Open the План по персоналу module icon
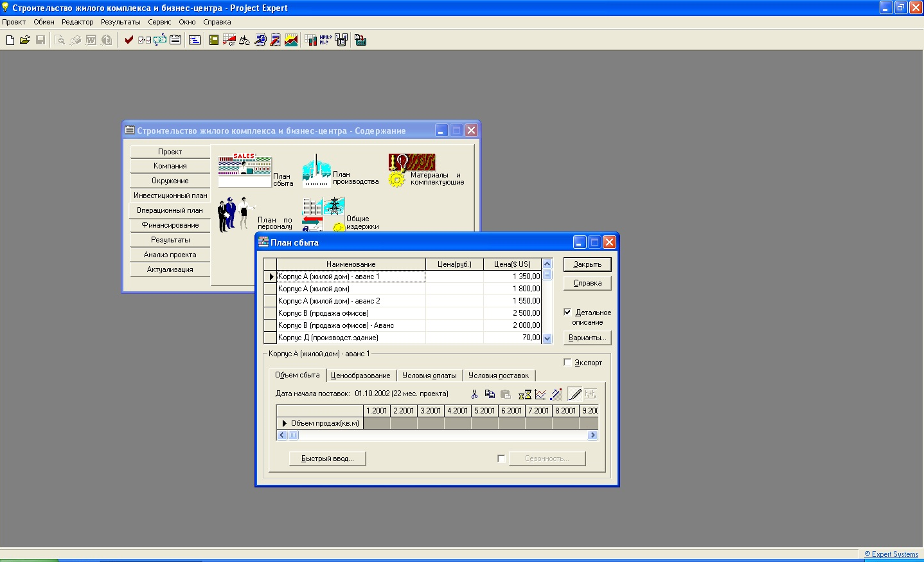 point(236,215)
